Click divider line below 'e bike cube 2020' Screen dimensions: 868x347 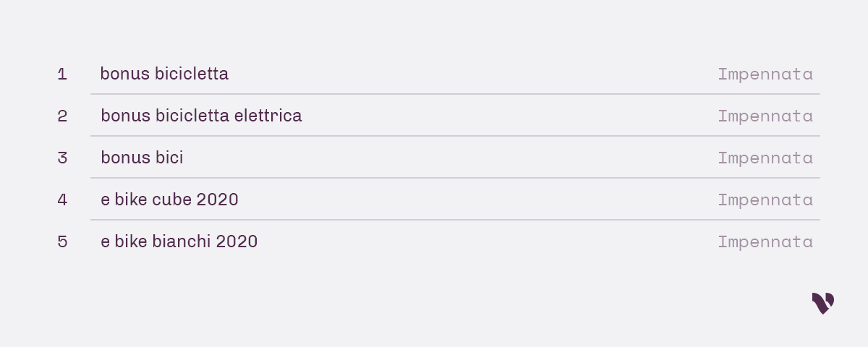[x=455, y=220]
